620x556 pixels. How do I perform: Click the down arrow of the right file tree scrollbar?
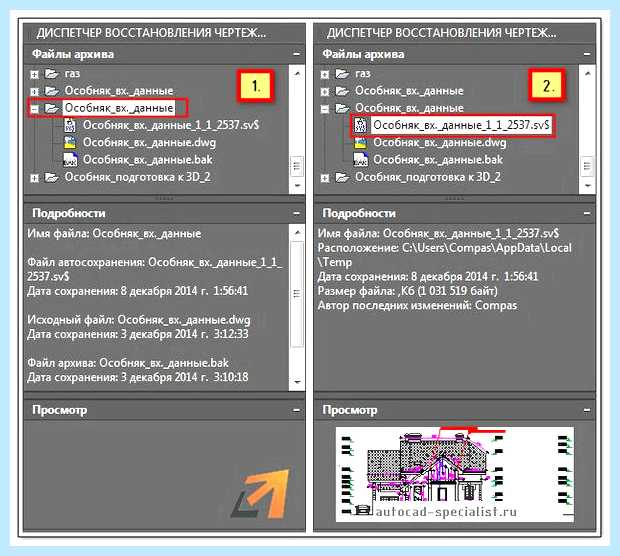point(587,185)
